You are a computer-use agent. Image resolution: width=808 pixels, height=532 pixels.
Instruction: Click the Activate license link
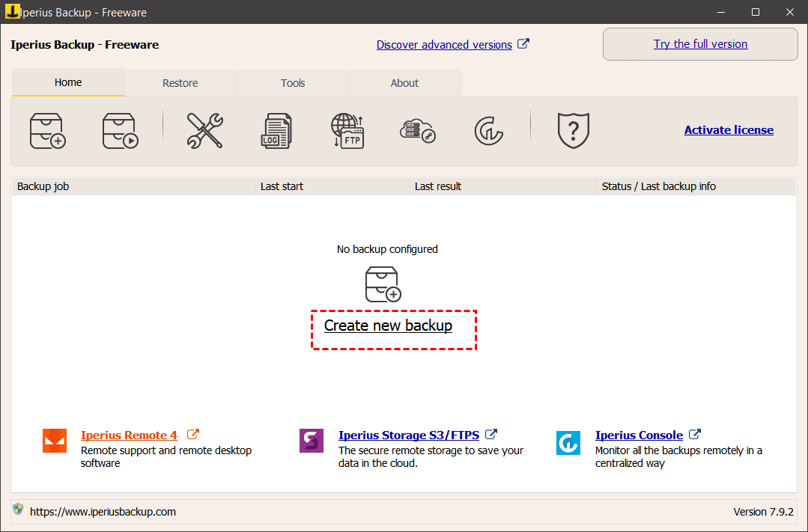(x=729, y=129)
